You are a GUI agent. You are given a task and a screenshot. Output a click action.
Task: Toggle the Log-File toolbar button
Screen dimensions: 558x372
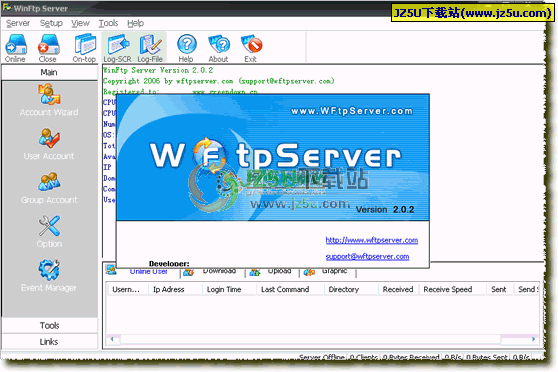150,48
